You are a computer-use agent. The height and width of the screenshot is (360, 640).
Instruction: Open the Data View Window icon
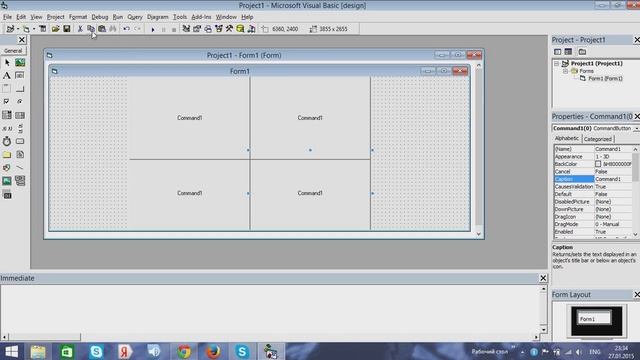click(x=240, y=29)
